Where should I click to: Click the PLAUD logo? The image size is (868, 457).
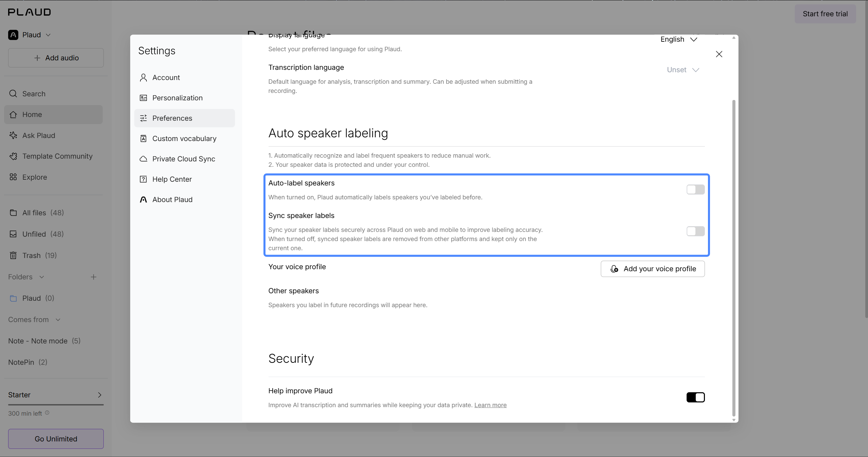(29, 12)
